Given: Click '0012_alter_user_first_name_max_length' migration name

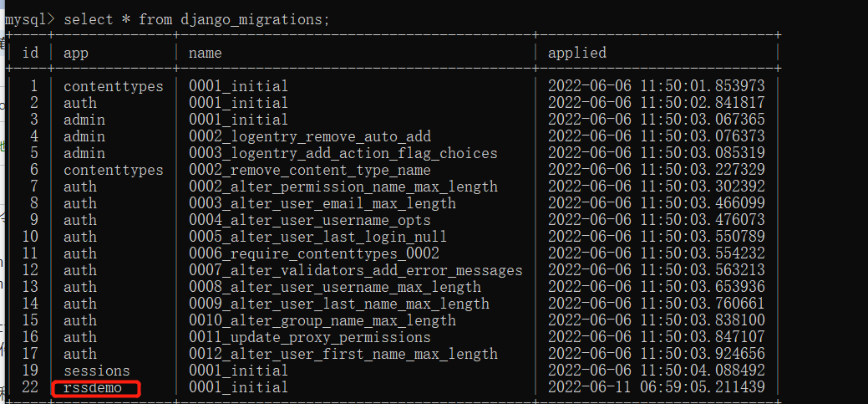Looking at the screenshot, I should pos(343,354).
